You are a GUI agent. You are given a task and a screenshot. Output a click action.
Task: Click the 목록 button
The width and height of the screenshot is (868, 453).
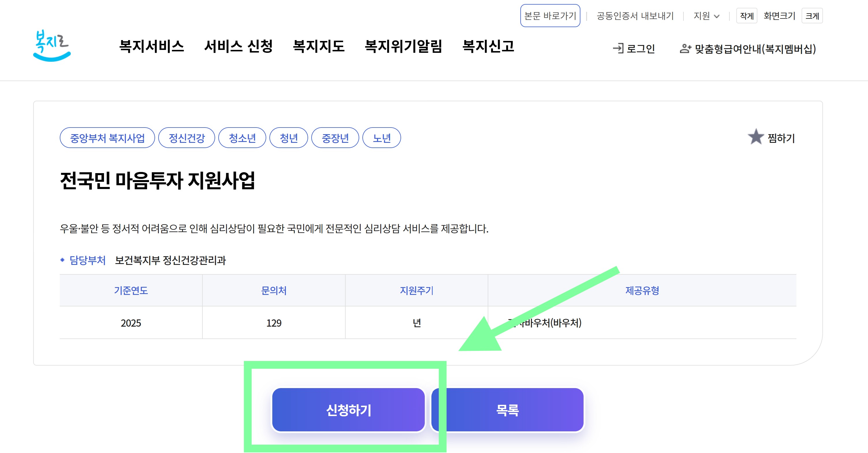click(x=506, y=410)
